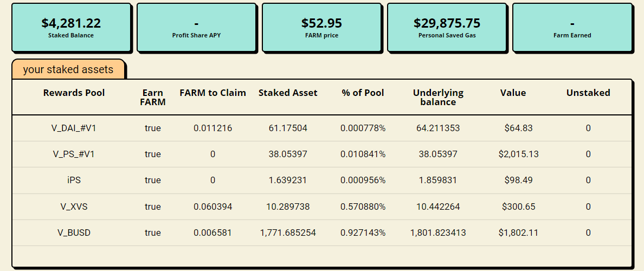The width and height of the screenshot is (644, 271).
Task: Click the V_PS_#V1 pool name
Action: pyautogui.click(x=74, y=154)
